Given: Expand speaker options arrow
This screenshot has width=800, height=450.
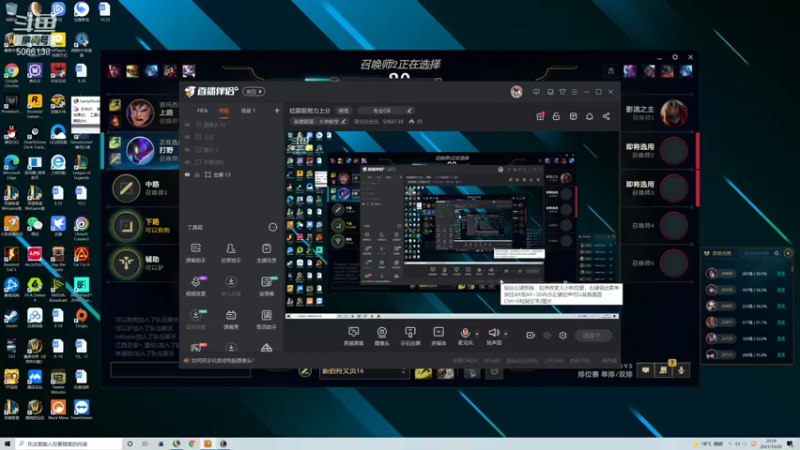Looking at the screenshot, I should tap(506, 334).
